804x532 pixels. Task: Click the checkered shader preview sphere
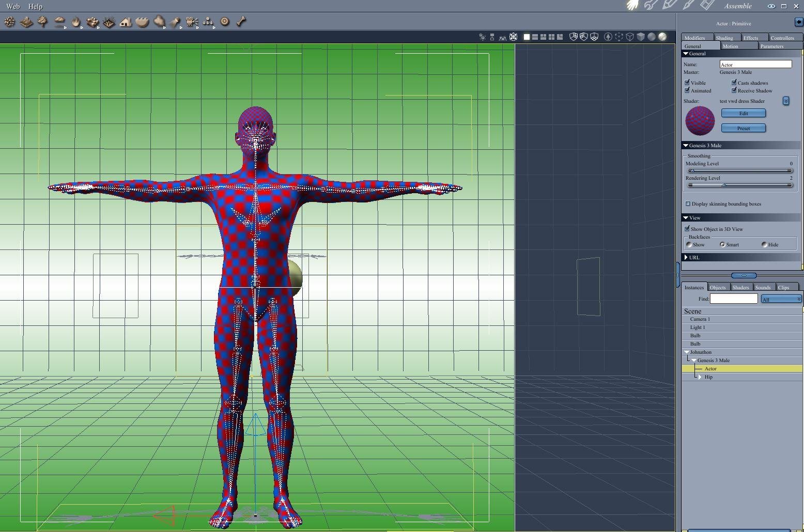tap(700, 121)
